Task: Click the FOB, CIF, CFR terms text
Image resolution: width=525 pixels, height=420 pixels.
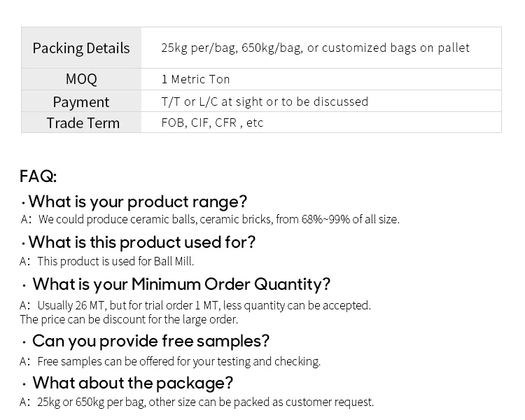Action: [x=212, y=122]
